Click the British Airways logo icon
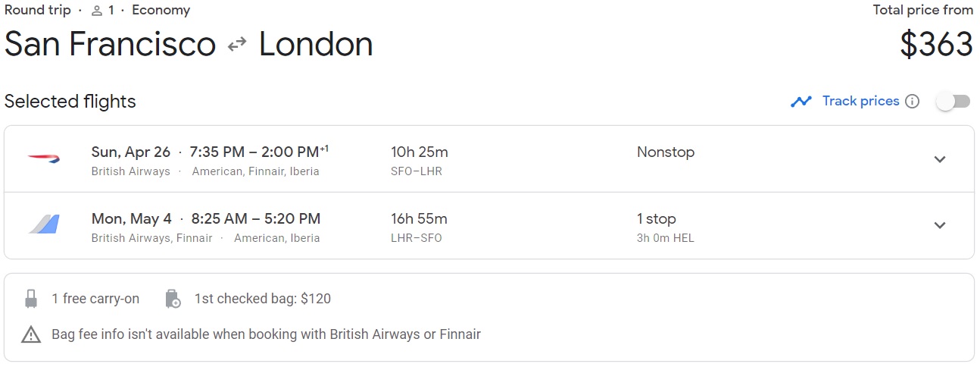Image resolution: width=980 pixels, height=367 pixels. (43, 158)
